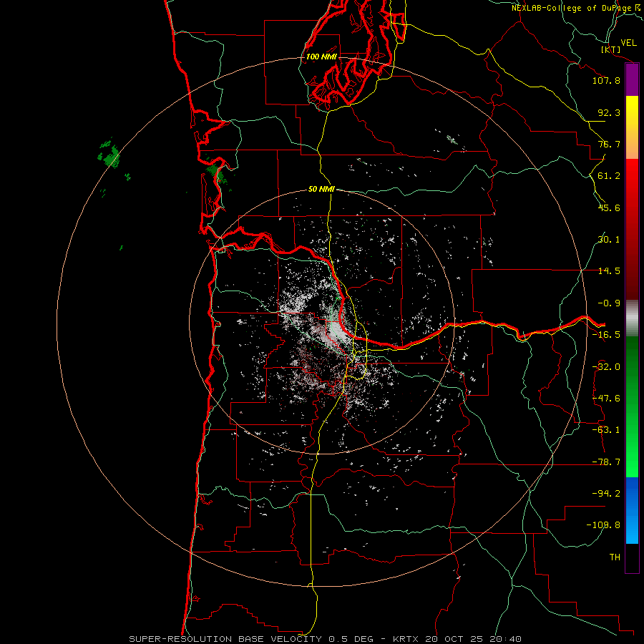
Task: Click the 50 NMI range ring label
Action: click(321, 189)
